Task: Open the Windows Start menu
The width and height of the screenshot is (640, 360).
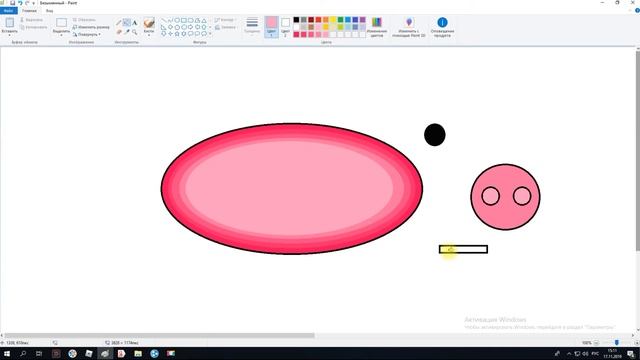Action: (x=7, y=353)
